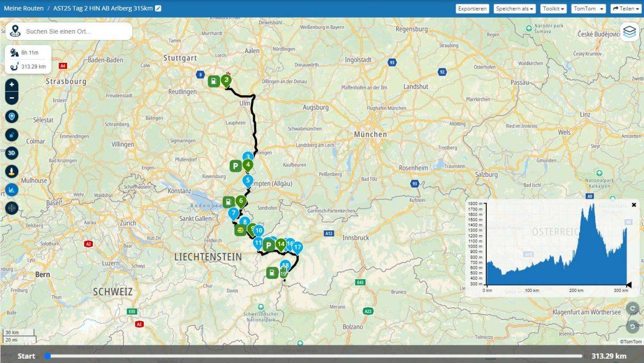Open the Teilen share menu

625,9
